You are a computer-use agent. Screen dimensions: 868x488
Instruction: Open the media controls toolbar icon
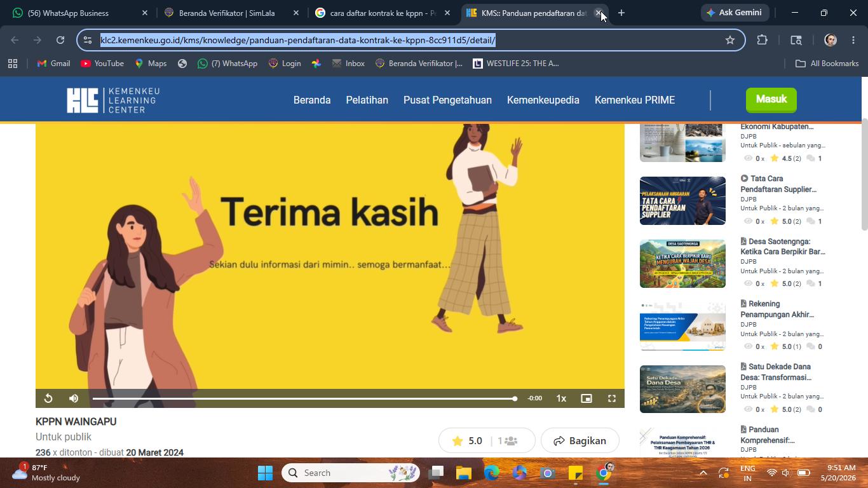click(x=796, y=40)
